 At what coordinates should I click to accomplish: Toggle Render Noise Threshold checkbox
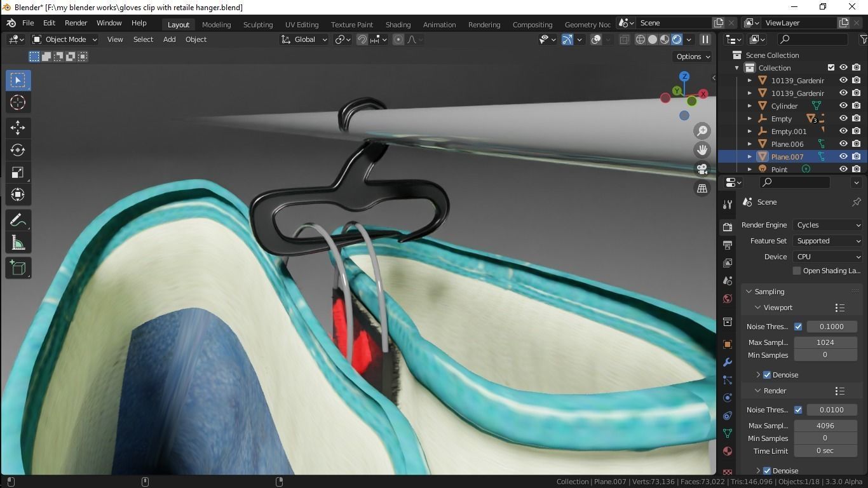798,410
